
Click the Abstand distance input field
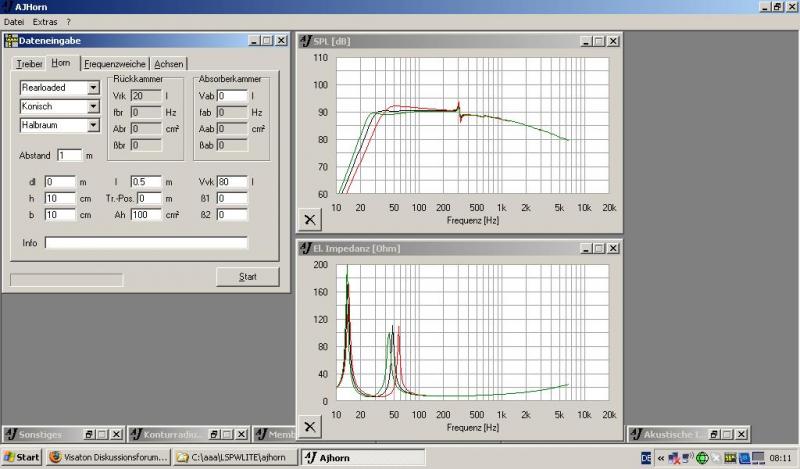(68, 155)
